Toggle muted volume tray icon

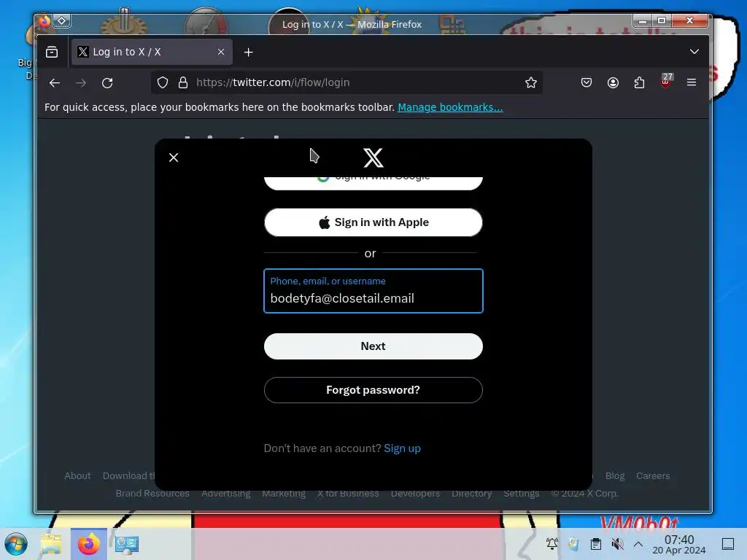(x=617, y=544)
